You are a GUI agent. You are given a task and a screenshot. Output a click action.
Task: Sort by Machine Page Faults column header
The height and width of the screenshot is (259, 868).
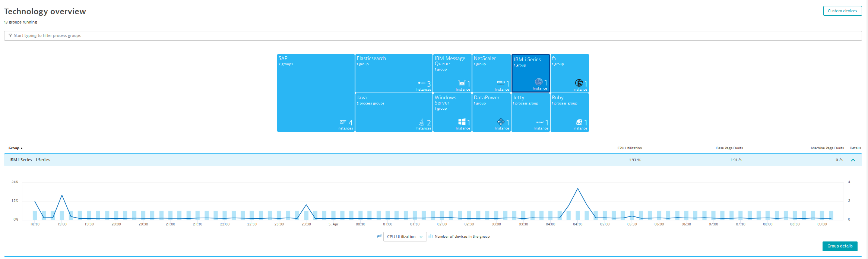coord(827,148)
